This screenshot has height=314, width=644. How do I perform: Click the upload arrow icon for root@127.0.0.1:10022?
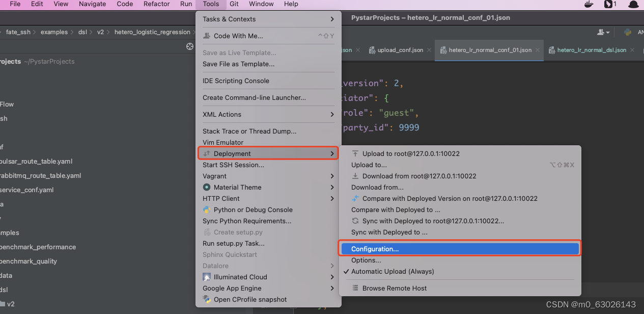pos(355,153)
